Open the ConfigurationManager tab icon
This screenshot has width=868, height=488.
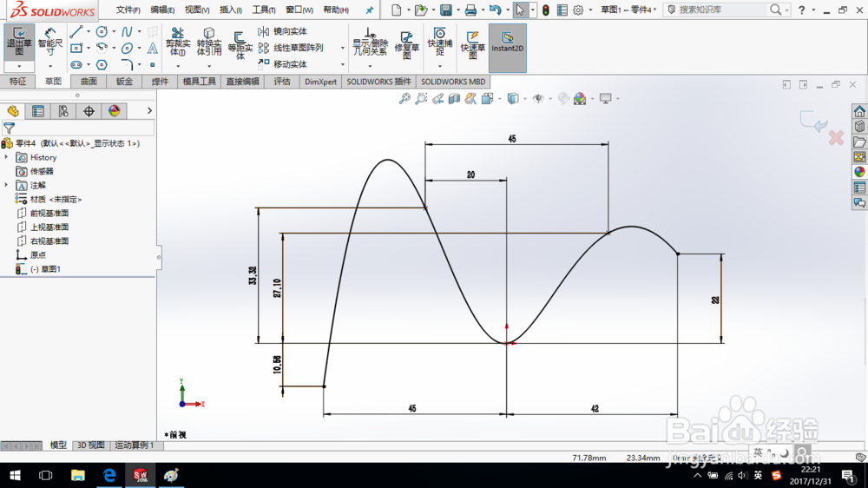point(63,111)
